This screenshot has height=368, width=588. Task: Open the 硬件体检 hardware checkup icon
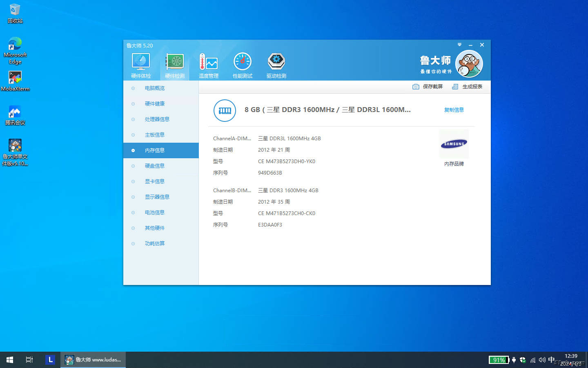click(141, 62)
